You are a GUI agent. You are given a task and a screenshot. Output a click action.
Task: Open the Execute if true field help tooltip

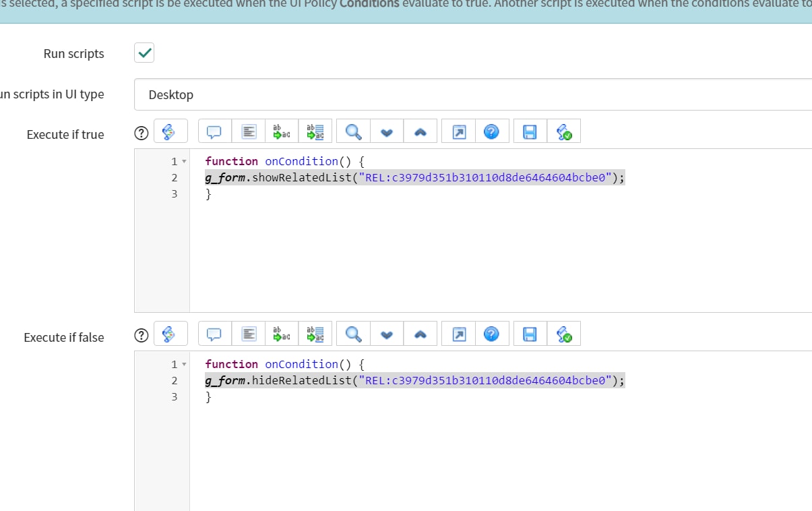(141, 132)
